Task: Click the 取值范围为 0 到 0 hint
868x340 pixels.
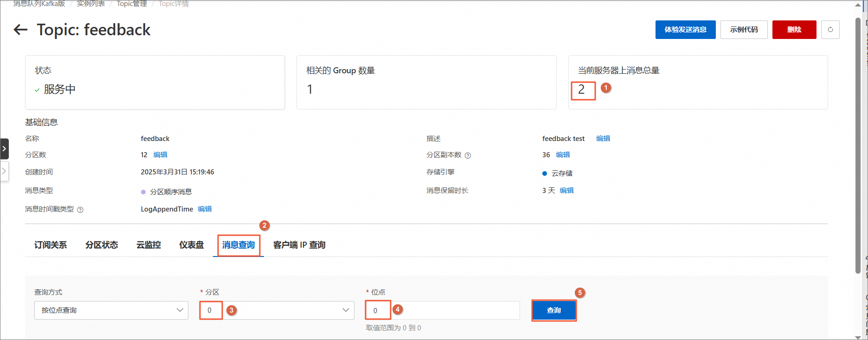Action: [393, 328]
